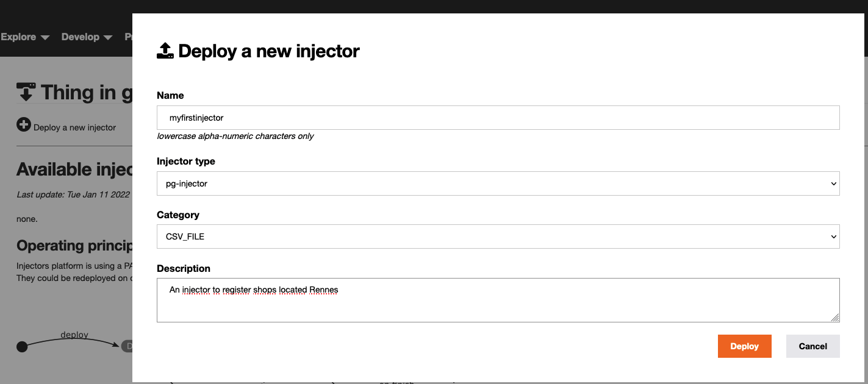Screen dimensions: 868x384
Task: Click the injector icon beside the Thing in heading
Action: (26, 93)
